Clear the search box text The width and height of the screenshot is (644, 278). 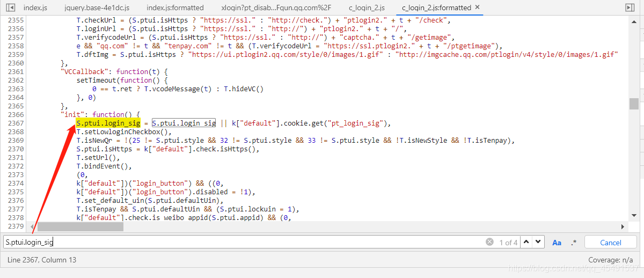coord(489,242)
